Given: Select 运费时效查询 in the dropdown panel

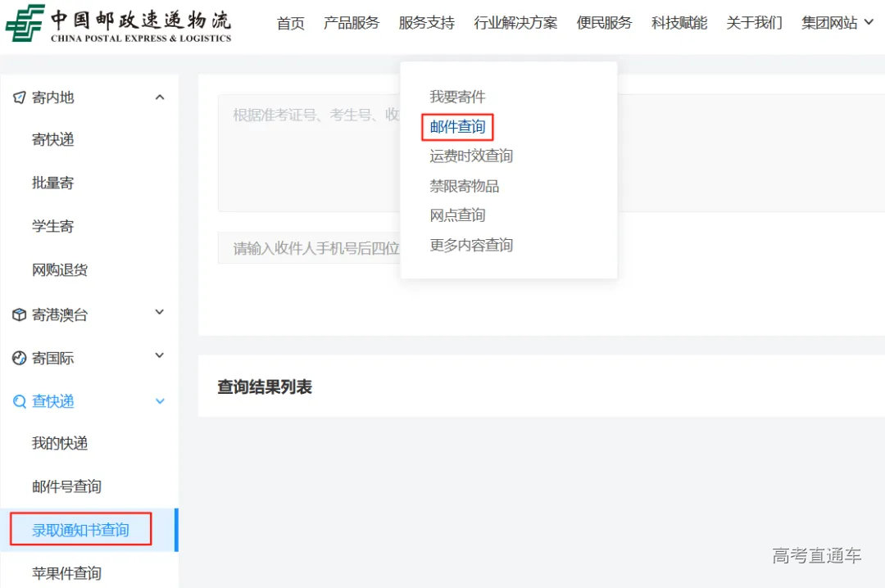Looking at the screenshot, I should pos(471,156).
